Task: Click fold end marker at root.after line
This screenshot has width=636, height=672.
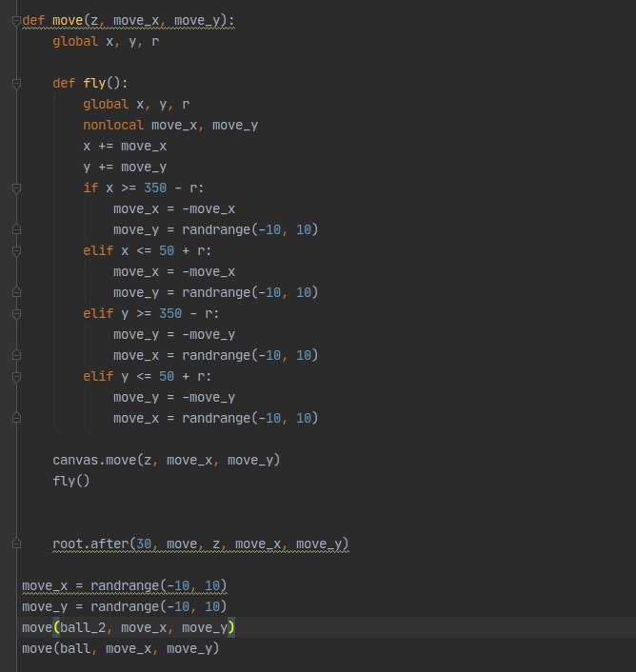Action: click(x=16, y=544)
